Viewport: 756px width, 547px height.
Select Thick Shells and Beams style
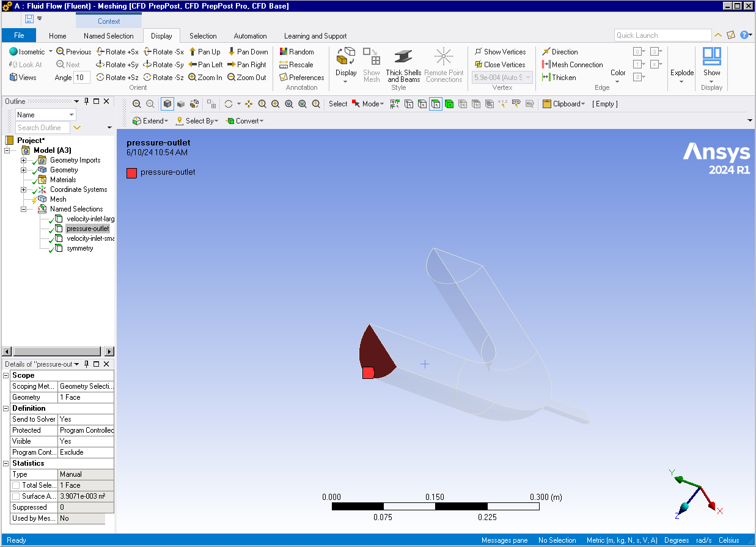[x=403, y=65]
